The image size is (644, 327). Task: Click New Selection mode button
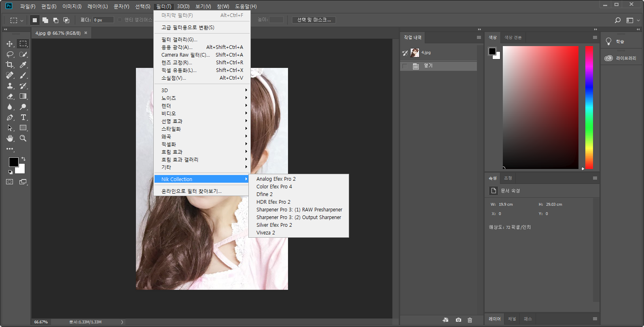[x=35, y=20]
